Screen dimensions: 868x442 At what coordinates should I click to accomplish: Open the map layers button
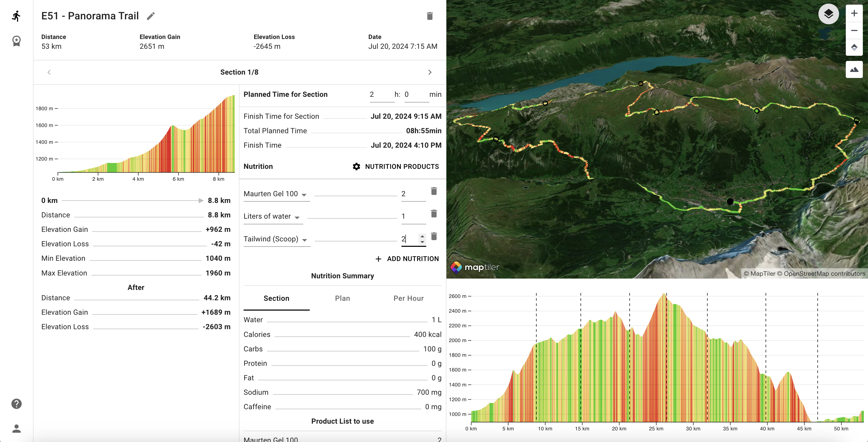[828, 14]
